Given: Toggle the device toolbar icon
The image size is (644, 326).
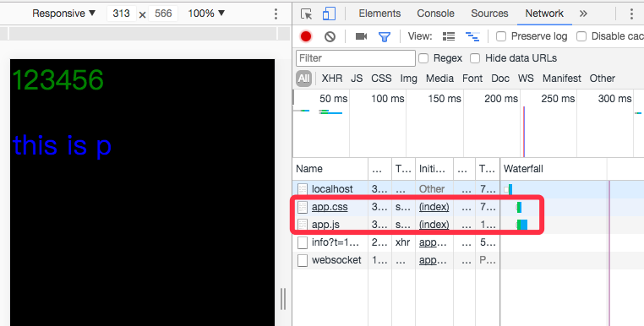Looking at the screenshot, I should click(329, 14).
